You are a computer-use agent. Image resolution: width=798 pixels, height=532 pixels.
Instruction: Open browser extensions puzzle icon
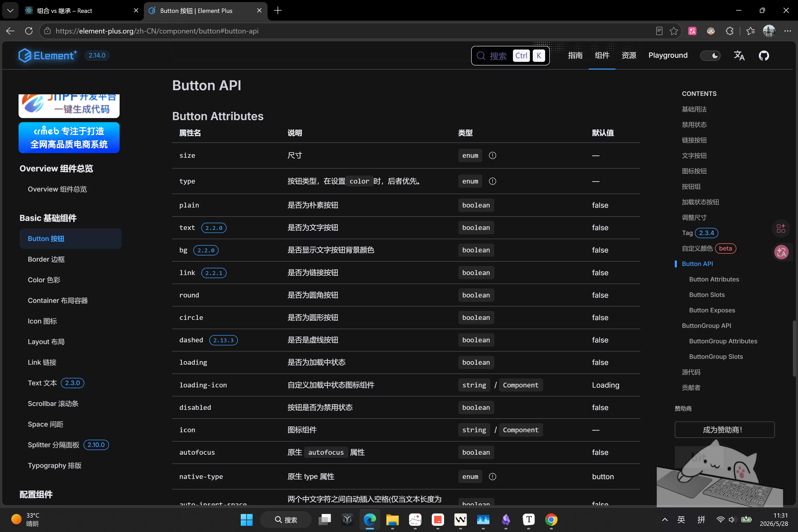[x=729, y=31]
